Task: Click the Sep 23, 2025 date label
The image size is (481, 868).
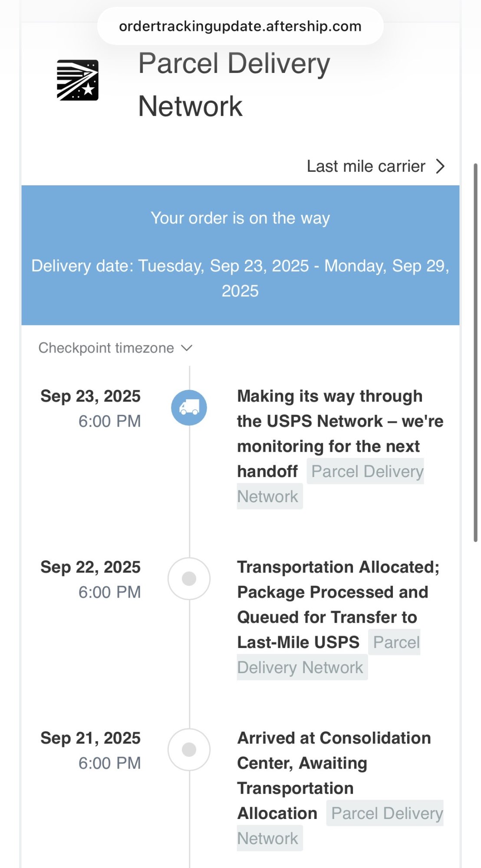Action: 90,396
